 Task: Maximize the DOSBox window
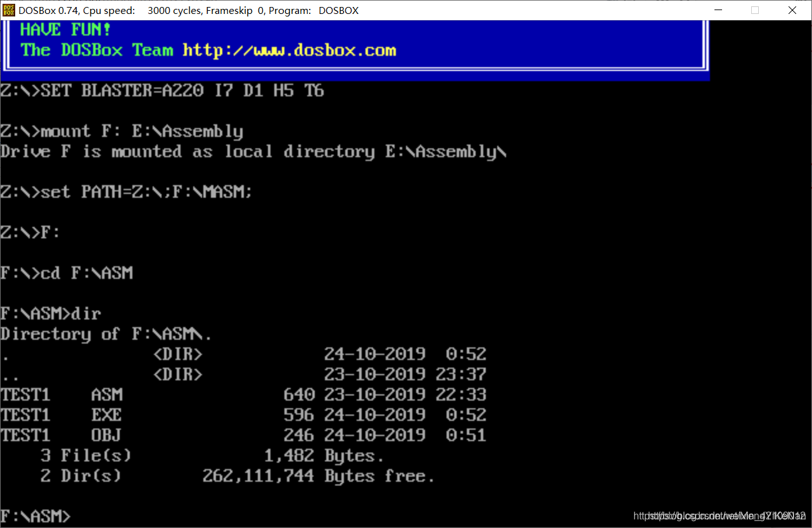[x=755, y=10]
